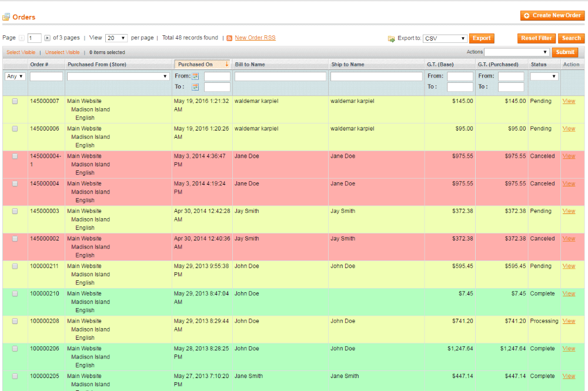Go to the next page arrow
The image size is (588, 391).
[48, 38]
